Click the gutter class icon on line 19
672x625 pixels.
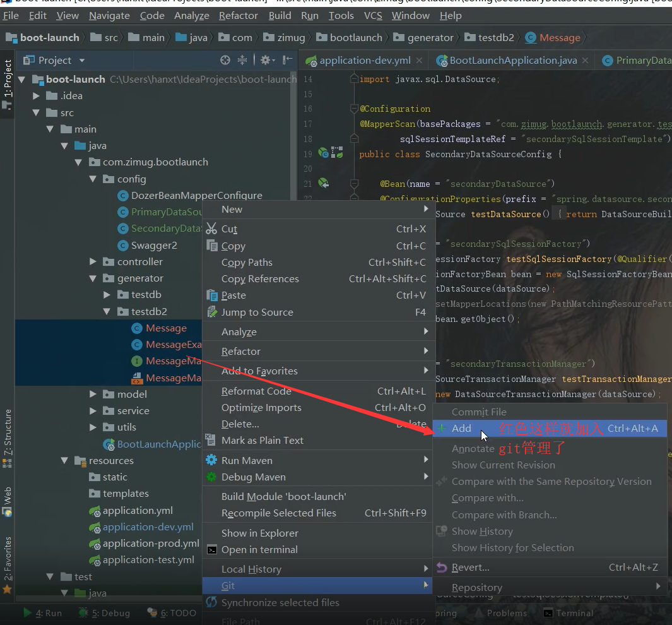(324, 153)
